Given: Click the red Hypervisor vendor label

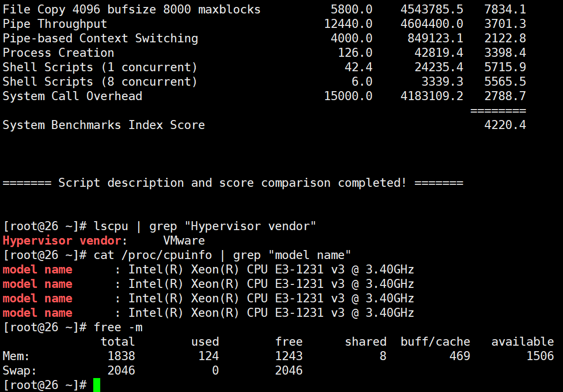Looking at the screenshot, I should coord(62,241).
